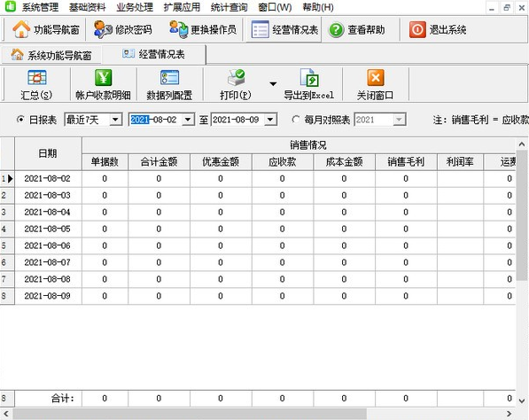The image size is (529, 420).
Task: Select the 每月对照表 radio button
Action: (296, 120)
